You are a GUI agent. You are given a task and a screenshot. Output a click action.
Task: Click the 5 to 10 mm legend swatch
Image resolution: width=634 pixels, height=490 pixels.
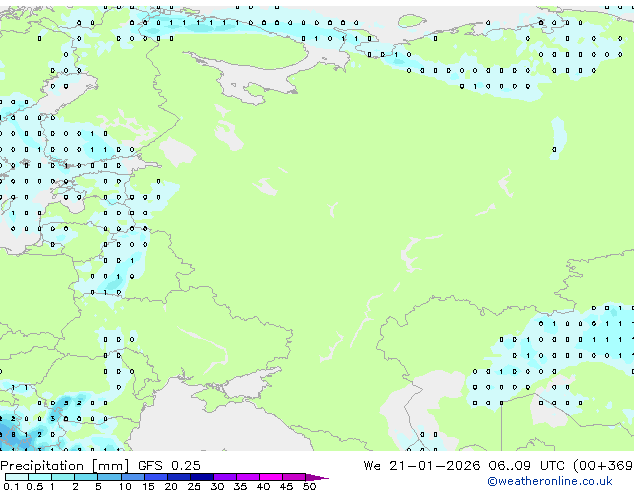[x=110, y=477]
